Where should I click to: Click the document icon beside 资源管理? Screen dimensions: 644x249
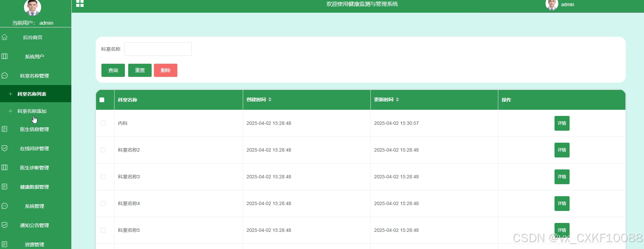(4, 244)
